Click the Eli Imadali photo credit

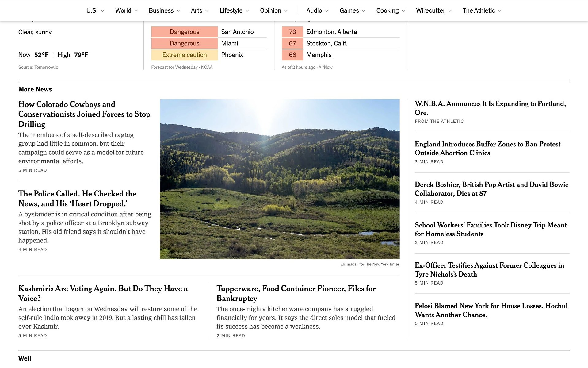click(370, 264)
